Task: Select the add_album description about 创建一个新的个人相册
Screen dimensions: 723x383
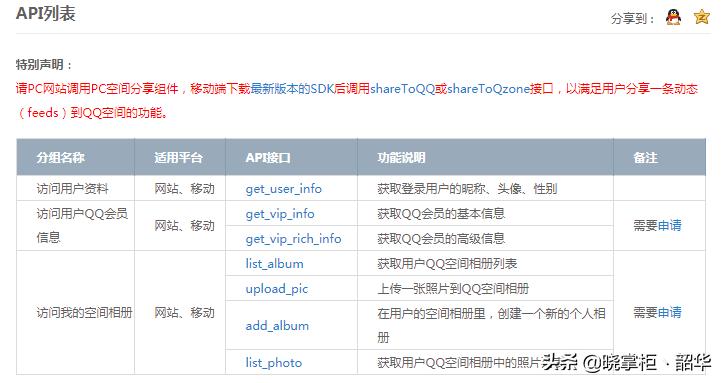Action: tap(491, 325)
